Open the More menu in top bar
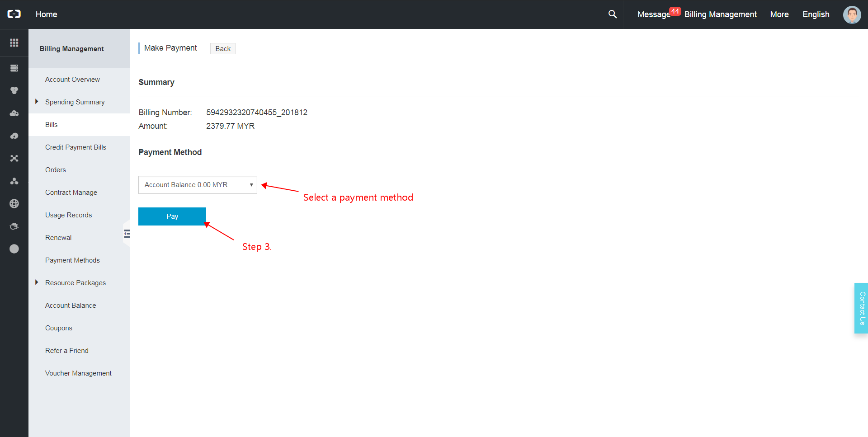Image resolution: width=868 pixels, height=437 pixels. 779,14
